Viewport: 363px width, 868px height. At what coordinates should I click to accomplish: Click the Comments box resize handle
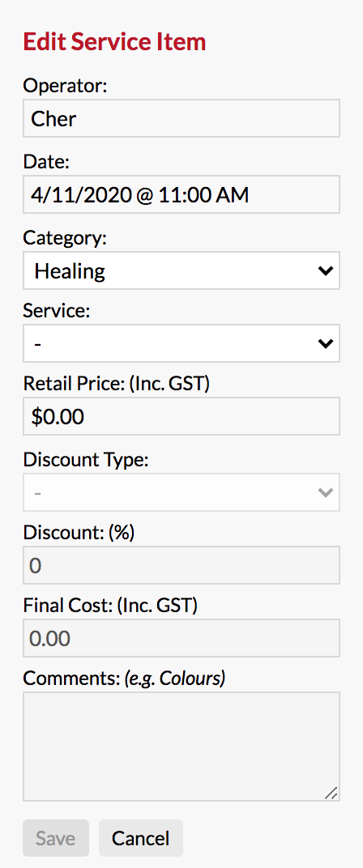331,794
